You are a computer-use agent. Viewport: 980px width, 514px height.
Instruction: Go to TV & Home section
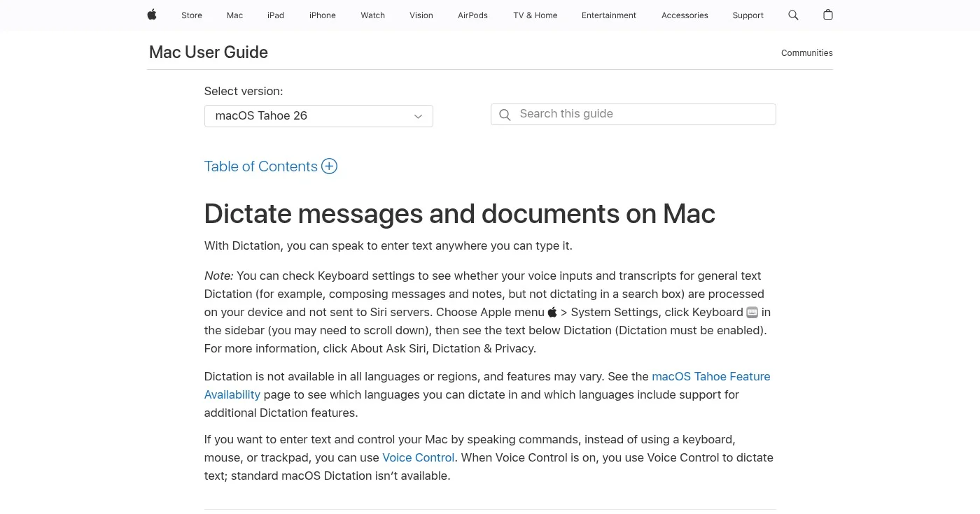pos(535,15)
